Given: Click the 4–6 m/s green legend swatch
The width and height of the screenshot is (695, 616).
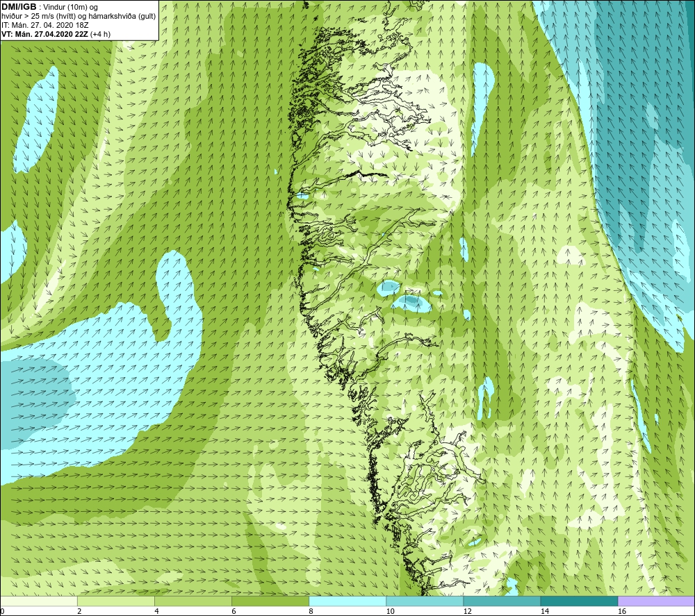Looking at the screenshot, I should point(193,601).
